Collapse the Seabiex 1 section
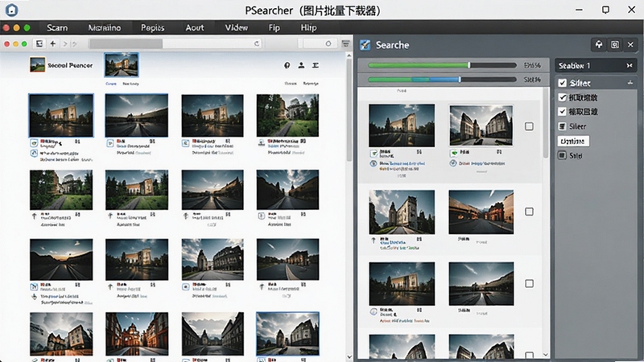 (x=630, y=66)
